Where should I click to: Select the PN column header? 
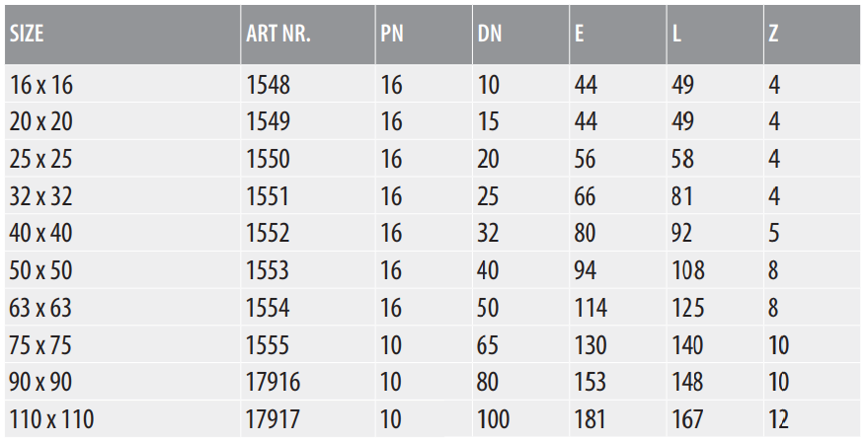424,35
